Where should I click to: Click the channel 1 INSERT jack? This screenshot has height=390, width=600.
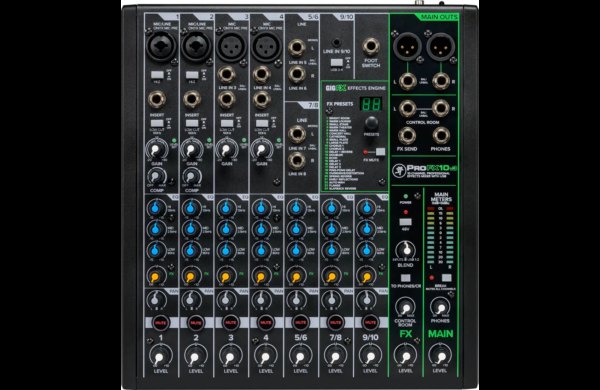tap(157, 100)
